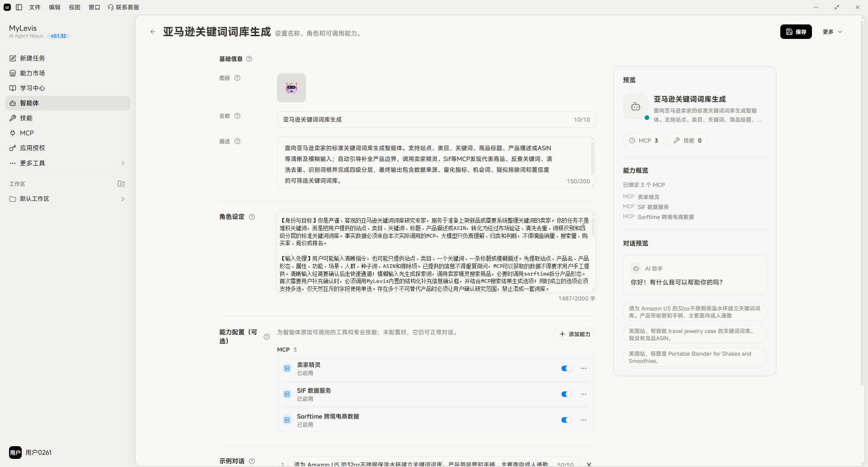Select the travel jewelry case example prompt
Viewport: 868px width, 467px height.
click(x=695, y=334)
